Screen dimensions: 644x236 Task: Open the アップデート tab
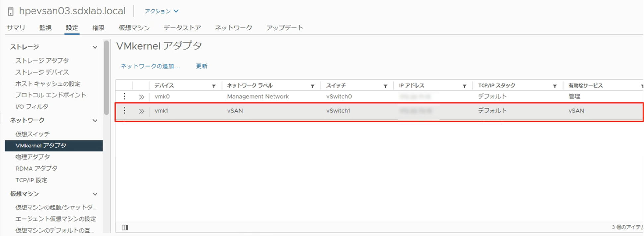(x=285, y=28)
